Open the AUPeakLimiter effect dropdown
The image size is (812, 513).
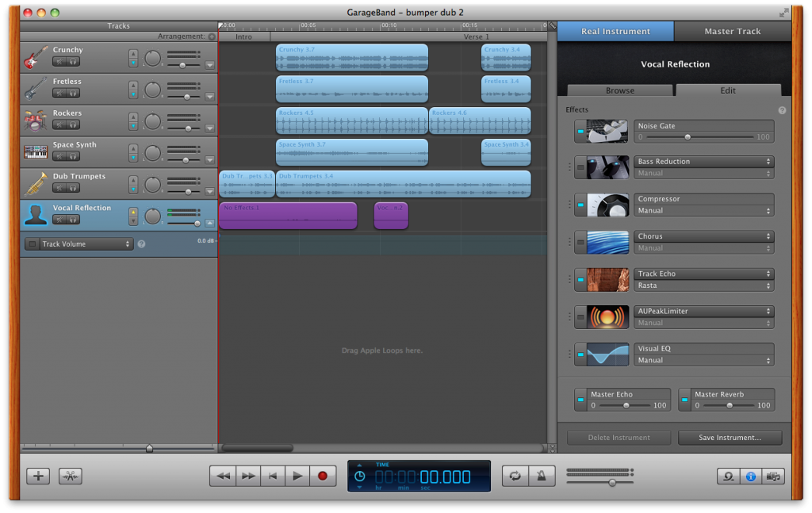click(704, 311)
